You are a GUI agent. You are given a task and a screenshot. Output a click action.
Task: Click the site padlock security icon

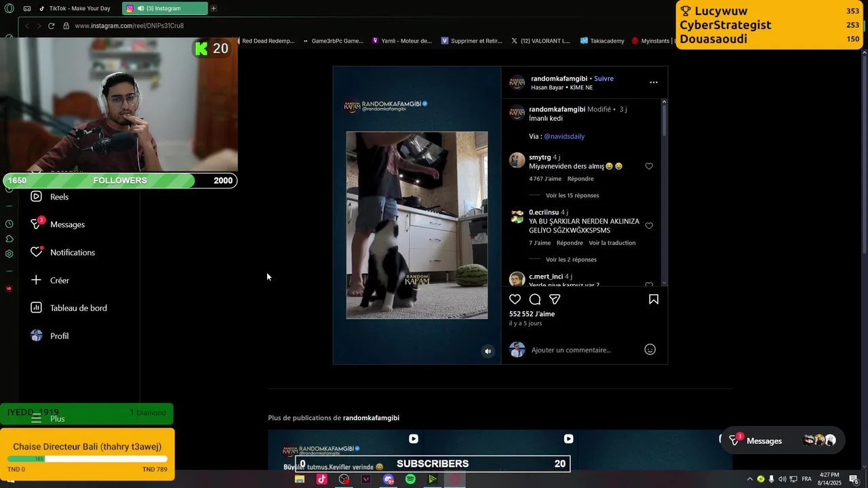pyautogui.click(x=66, y=26)
